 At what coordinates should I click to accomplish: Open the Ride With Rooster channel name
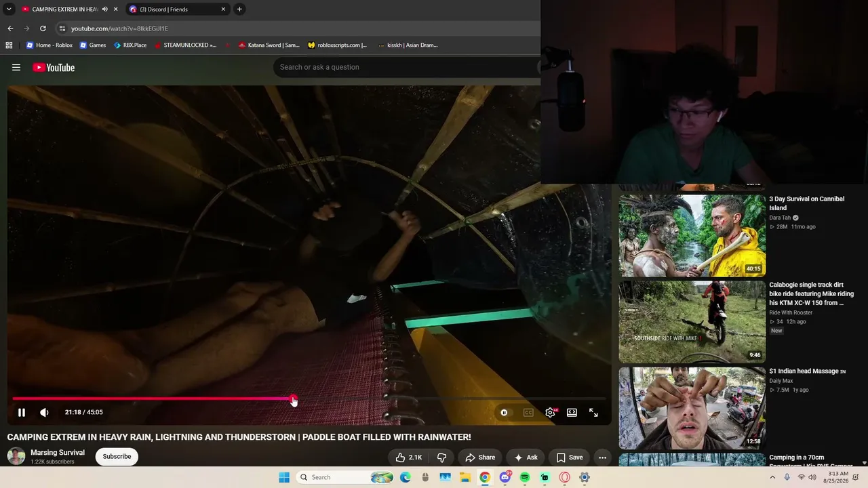click(791, 312)
